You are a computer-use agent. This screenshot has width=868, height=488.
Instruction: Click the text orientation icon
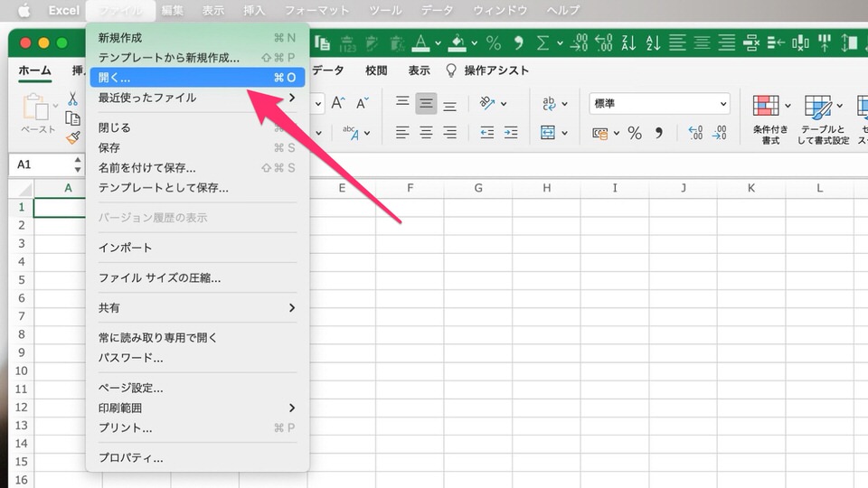[x=487, y=103]
